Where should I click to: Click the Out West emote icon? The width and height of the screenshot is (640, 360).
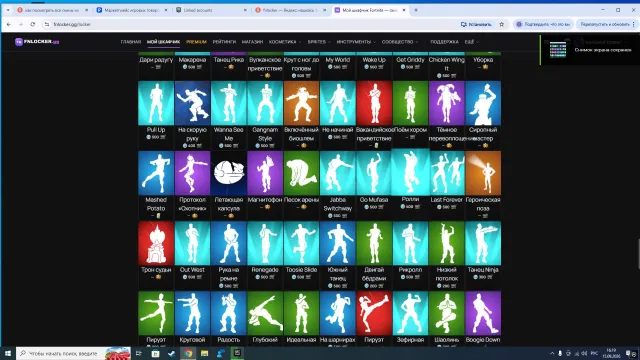(192, 243)
